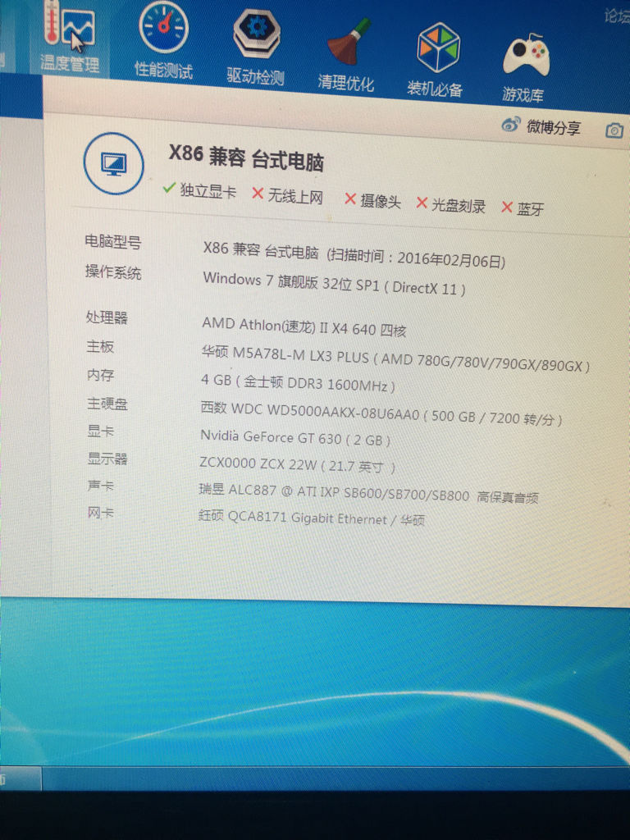
Task: Select the 性能测试 tab label
Action: point(163,71)
